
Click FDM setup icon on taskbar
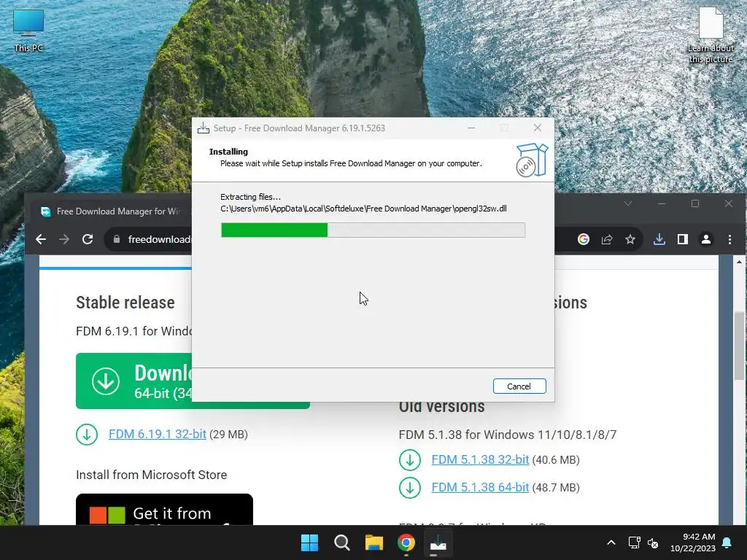438,542
